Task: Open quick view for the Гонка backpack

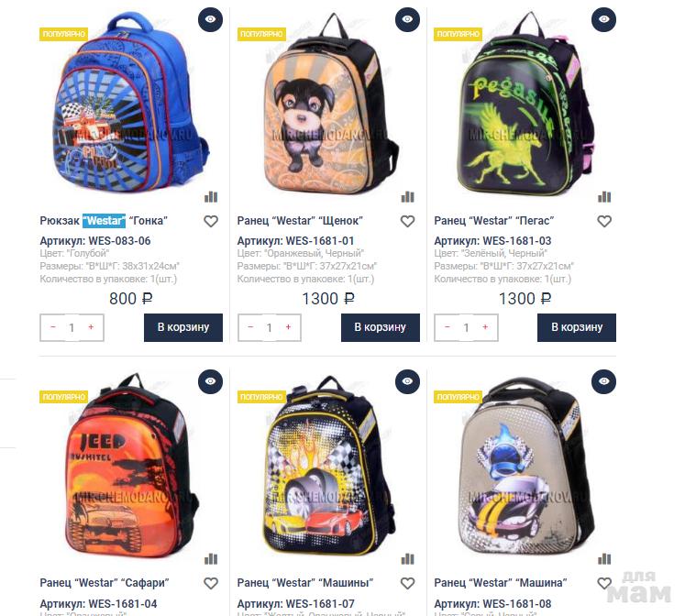Action: tap(210, 19)
